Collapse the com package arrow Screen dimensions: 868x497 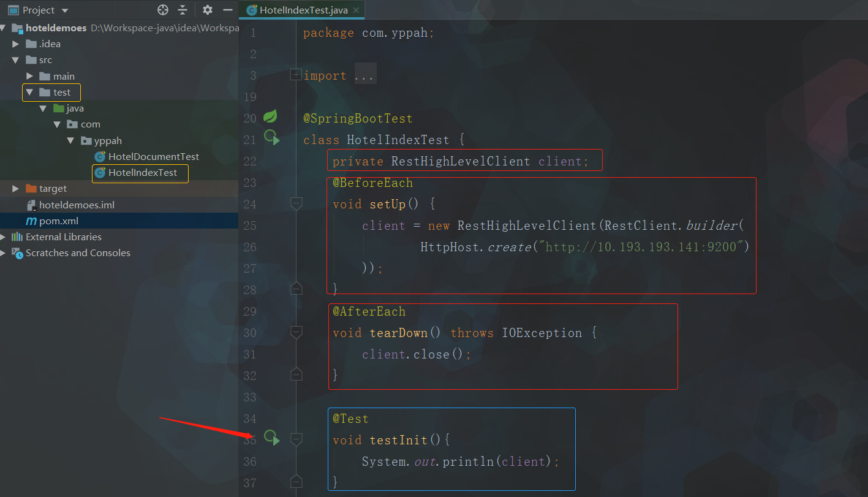click(57, 124)
